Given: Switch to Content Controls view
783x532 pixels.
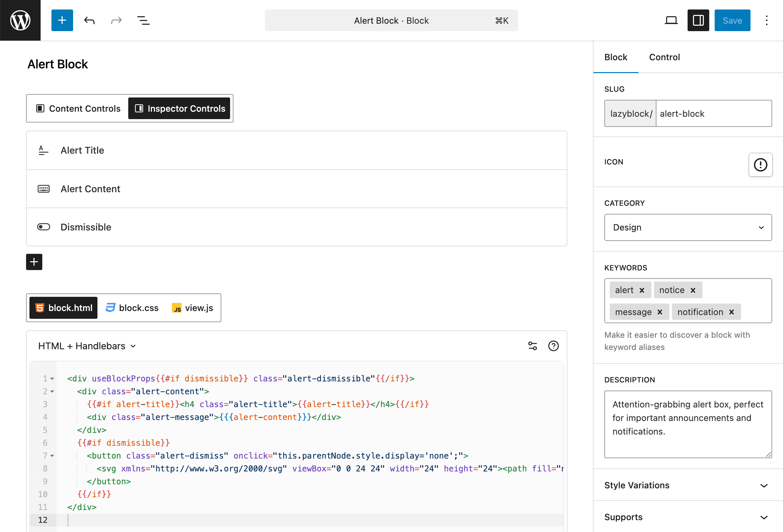Looking at the screenshot, I should click(79, 108).
